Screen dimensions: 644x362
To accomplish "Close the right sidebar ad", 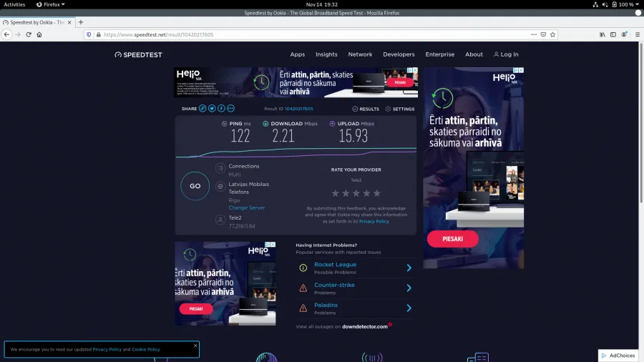I will tap(521, 70).
